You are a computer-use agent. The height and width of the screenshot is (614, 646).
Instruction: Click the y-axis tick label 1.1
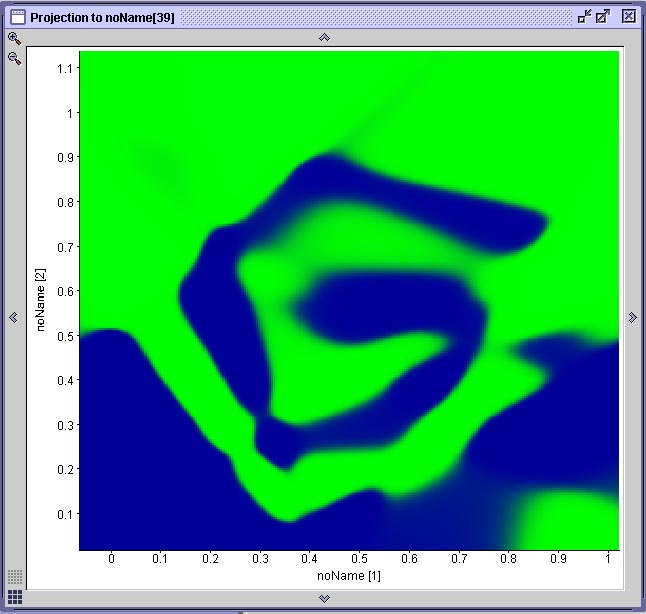click(65, 68)
